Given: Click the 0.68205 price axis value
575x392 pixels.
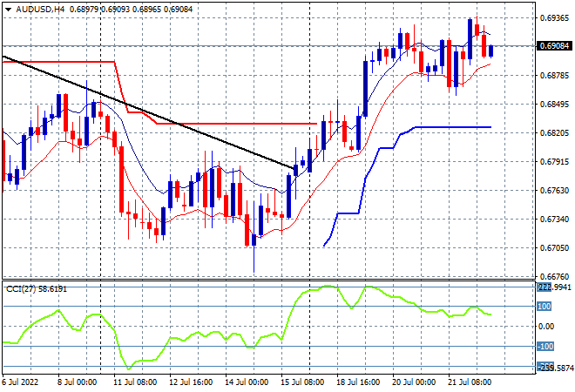Looking at the screenshot, I should click(x=554, y=132).
